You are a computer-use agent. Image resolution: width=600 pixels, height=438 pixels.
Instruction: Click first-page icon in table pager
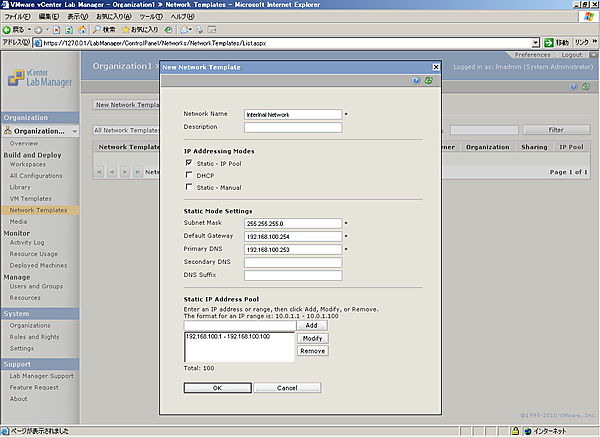pyautogui.click(x=99, y=172)
